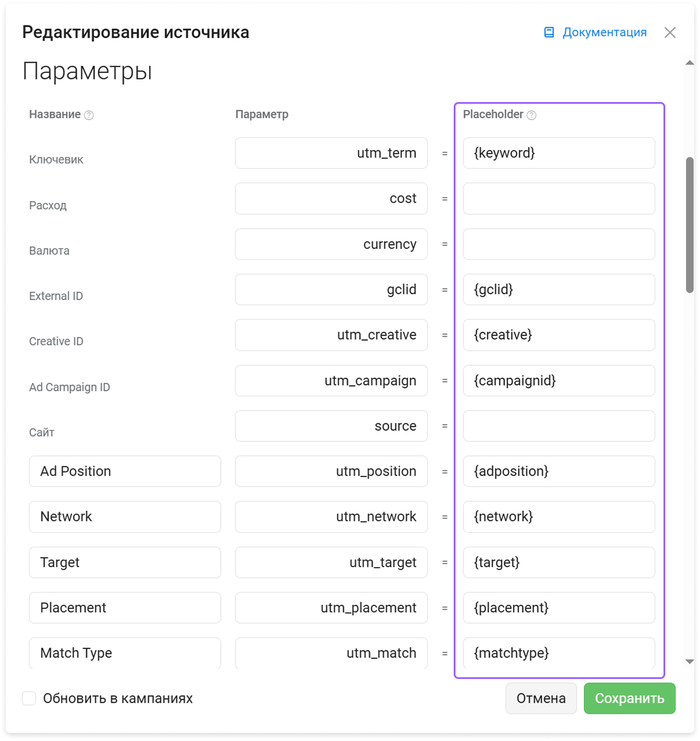The image size is (700, 741).
Task: Click the empty currency placeholder field
Action: pyautogui.click(x=559, y=244)
